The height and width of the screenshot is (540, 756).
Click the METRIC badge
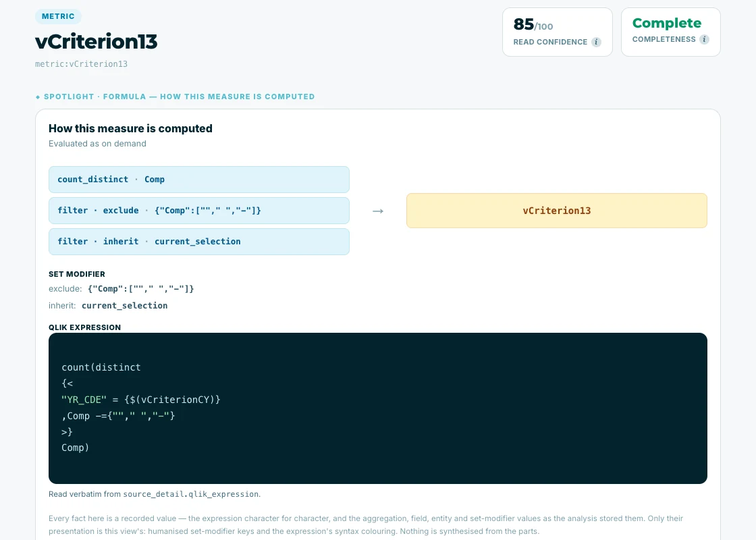click(58, 16)
